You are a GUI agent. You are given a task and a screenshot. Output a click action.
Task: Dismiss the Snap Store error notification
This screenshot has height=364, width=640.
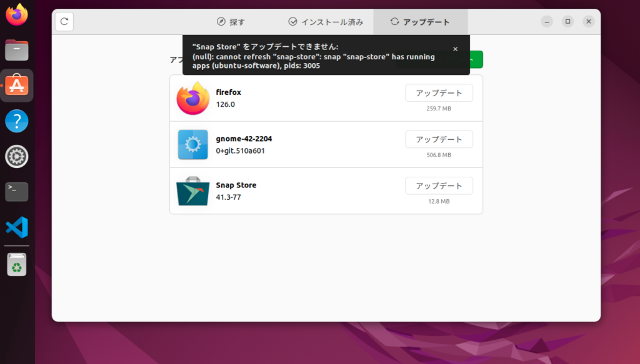coord(455,49)
